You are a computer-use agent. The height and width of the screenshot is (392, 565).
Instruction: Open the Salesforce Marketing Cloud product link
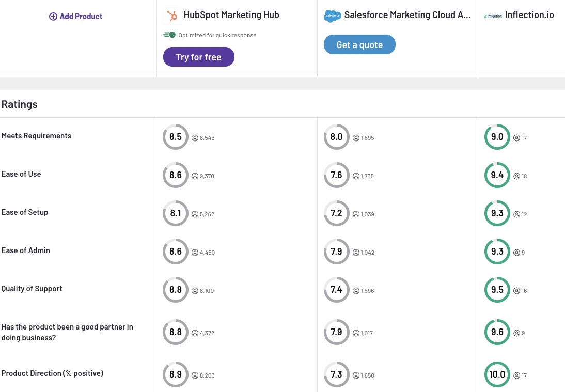point(407,15)
